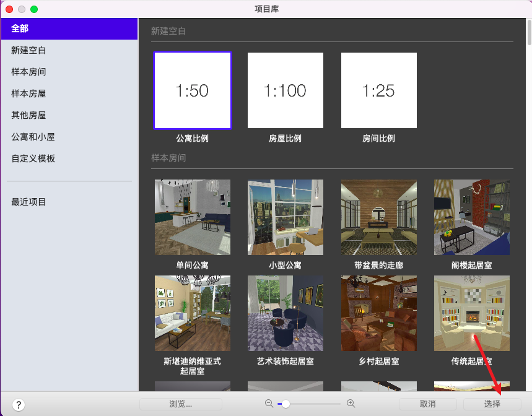
Task: Click the 小型公寓 caption text
Action: pyautogui.click(x=286, y=265)
